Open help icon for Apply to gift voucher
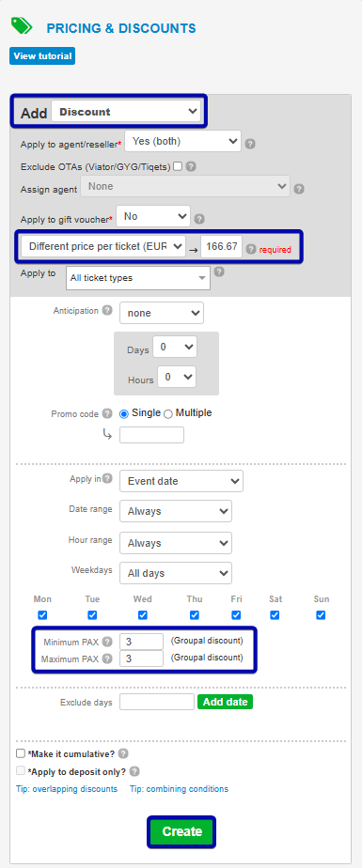 tap(199, 219)
